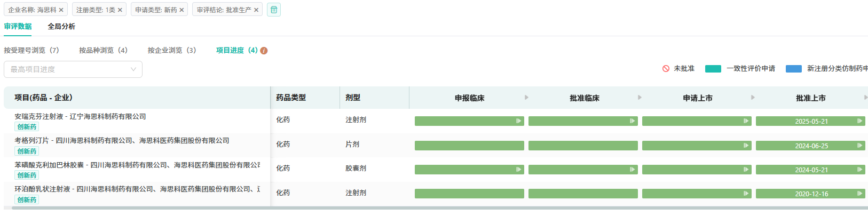Click the 一致性评价申请 teal legend swatch

[713, 69]
